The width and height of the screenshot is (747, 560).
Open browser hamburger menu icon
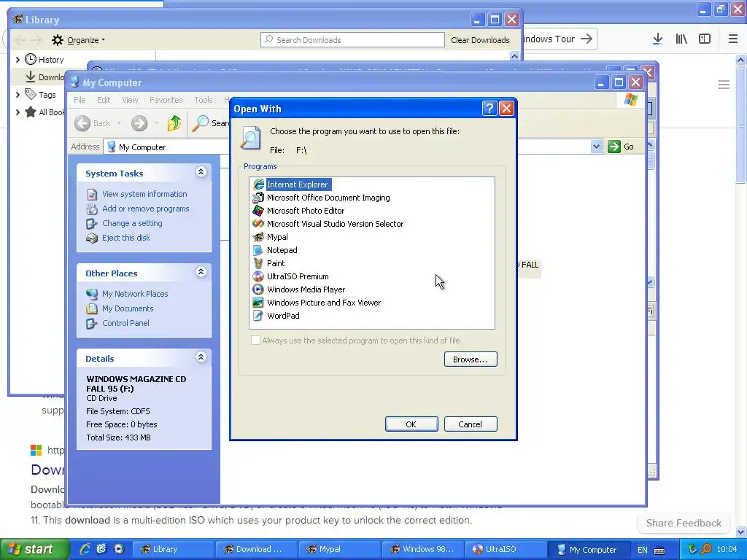732,39
